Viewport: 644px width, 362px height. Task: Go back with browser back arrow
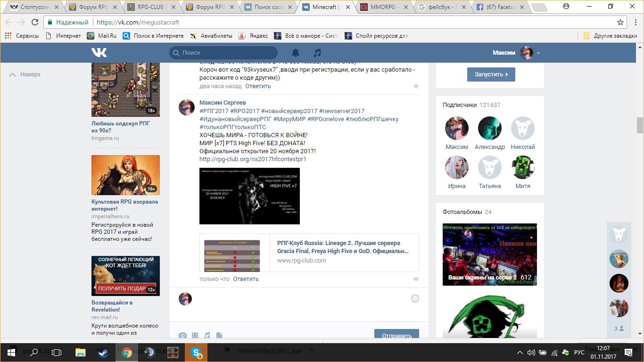[8, 22]
